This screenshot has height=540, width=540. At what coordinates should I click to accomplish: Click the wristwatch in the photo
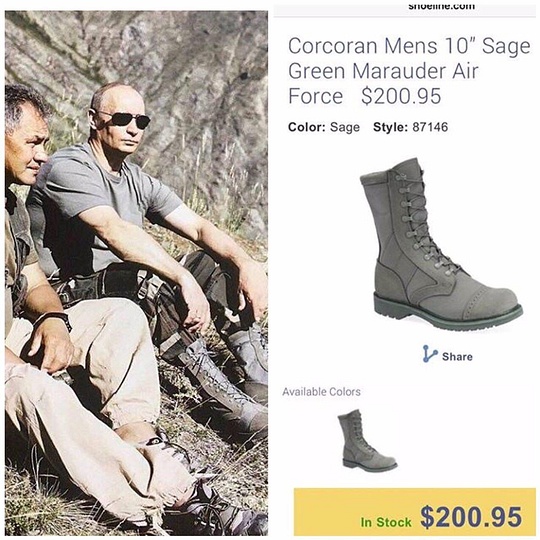[x=55, y=319]
